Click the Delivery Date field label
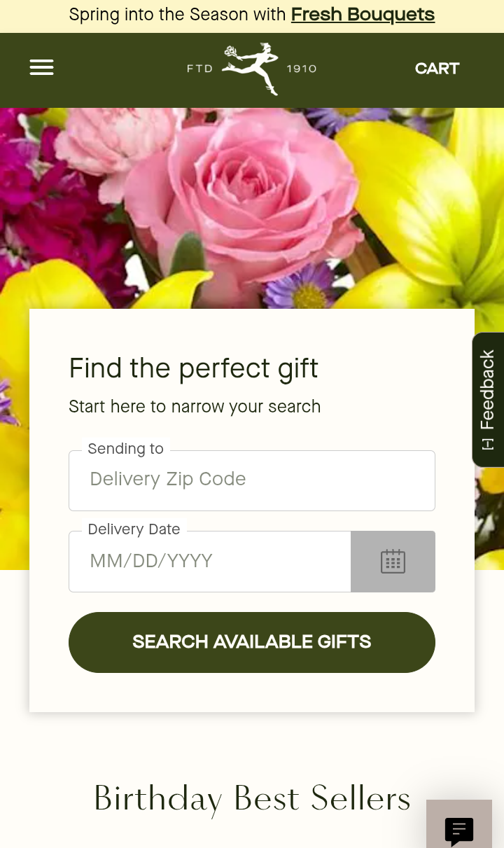This screenshot has height=848, width=504. click(x=134, y=529)
